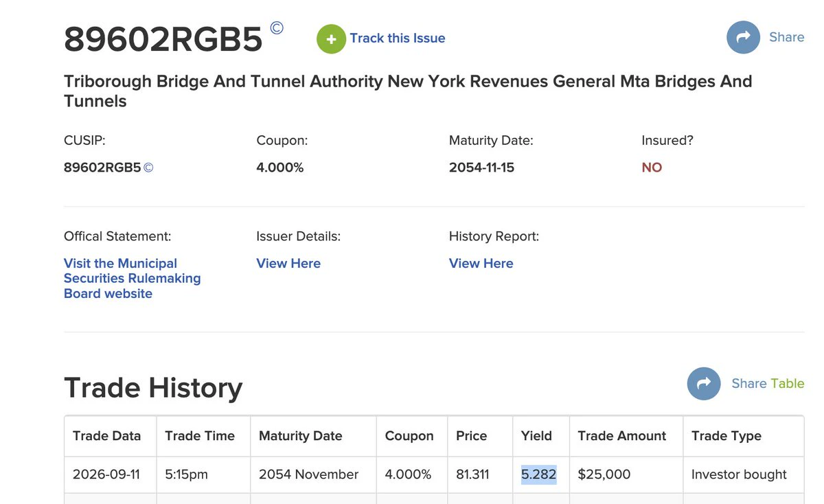The width and height of the screenshot is (824, 504).
Task: Click the copyright symbol beside the CUSIP value
Action: [x=148, y=168]
